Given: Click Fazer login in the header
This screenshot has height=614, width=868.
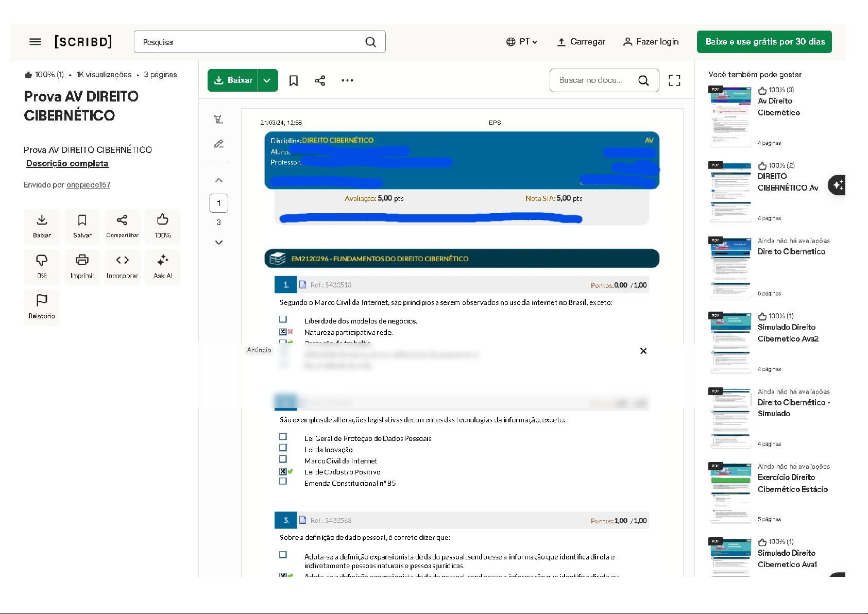Looking at the screenshot, I should [x=651, y=42].
